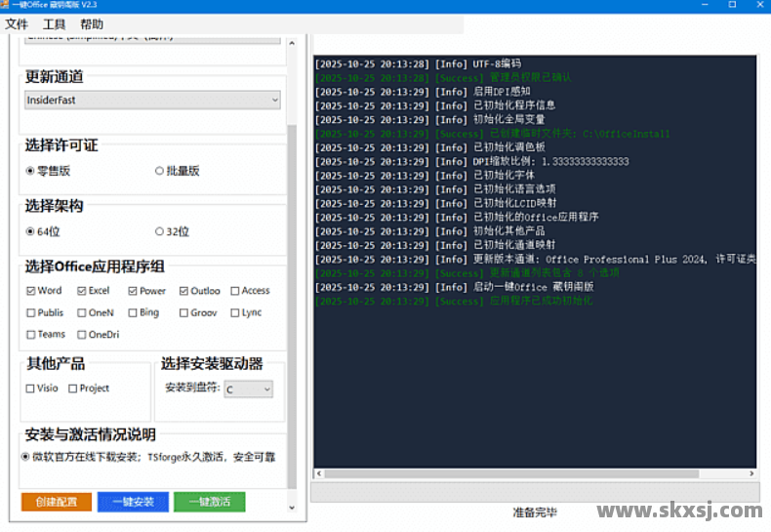Expand the 更新通道 InsiderFast dropdown

click(152, 100)
